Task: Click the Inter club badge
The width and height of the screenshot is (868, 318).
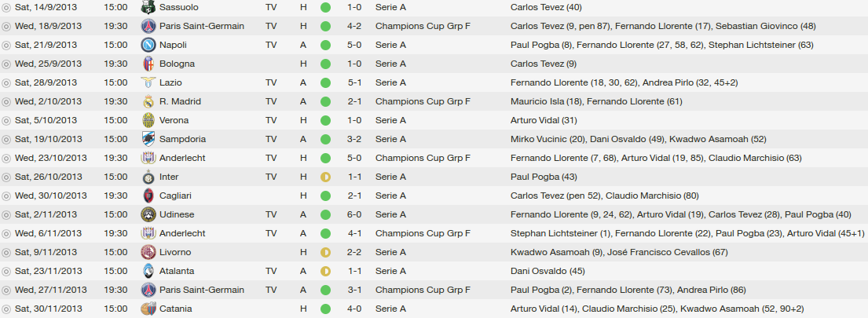Action: click(x=148, y=177)
